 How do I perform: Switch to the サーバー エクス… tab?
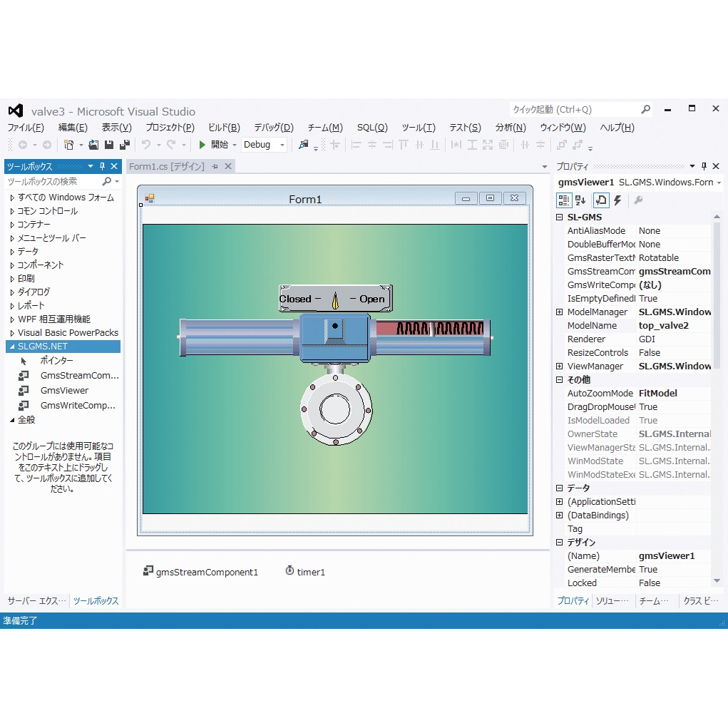36,601
